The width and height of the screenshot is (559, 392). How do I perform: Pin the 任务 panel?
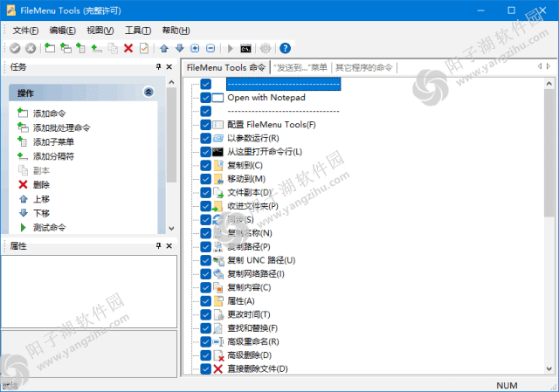pyautogui.click(x=159, y=66)
